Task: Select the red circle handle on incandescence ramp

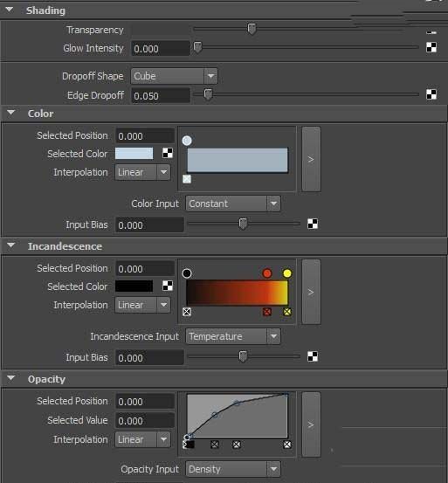Action: pyautogui.click(x=267, y=273)
